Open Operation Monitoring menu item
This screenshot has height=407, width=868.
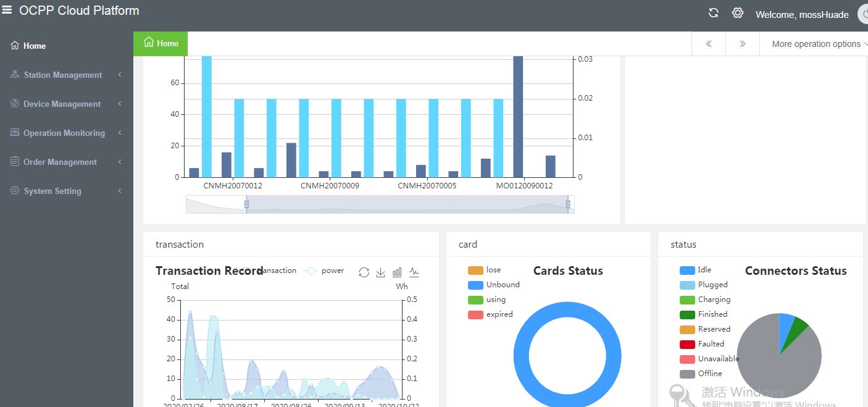pyautogui.click(x=67, y=133)
